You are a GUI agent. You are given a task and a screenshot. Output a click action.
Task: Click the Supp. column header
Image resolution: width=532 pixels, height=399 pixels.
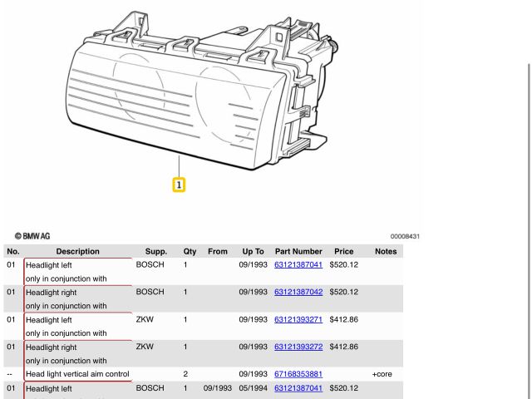coord(156,251)
